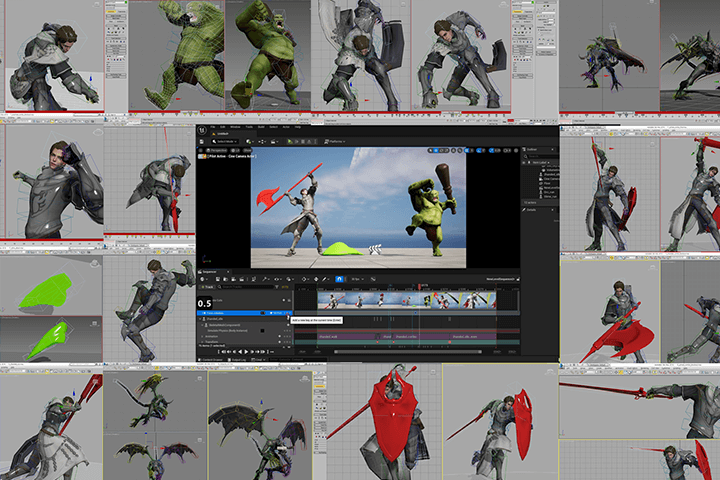Click the Save level icon in main toolbar
Image resolution: width=720 pixels, height=480 pixels.
tap(202, 141)
